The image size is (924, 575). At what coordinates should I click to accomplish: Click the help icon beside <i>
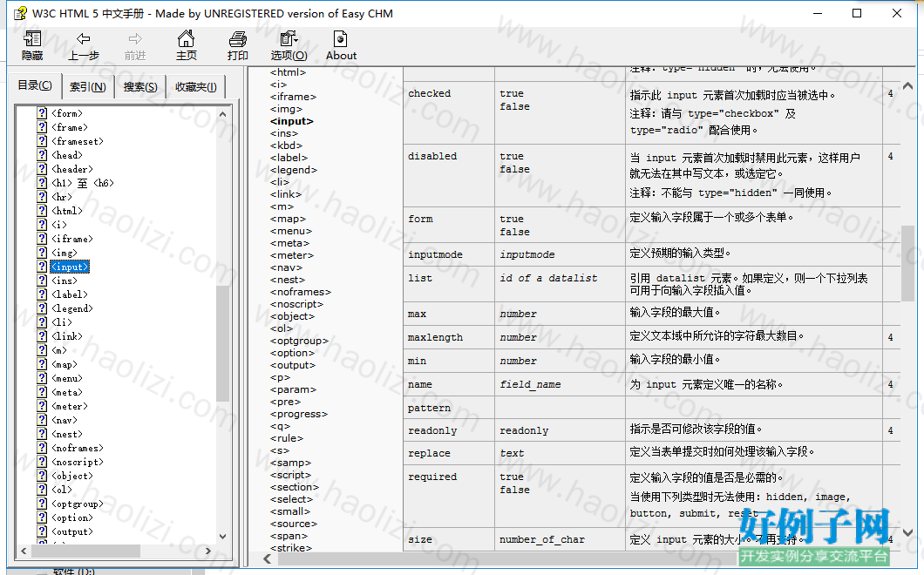(x=42, y=225)
